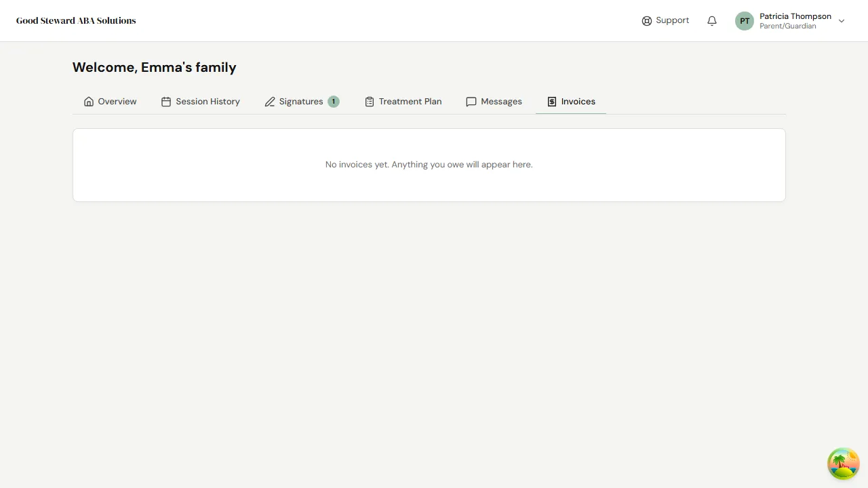This screenshot has height=488, width=868.
Task: Click the home icon on Overview tab
Action: (x=89, y=101)
